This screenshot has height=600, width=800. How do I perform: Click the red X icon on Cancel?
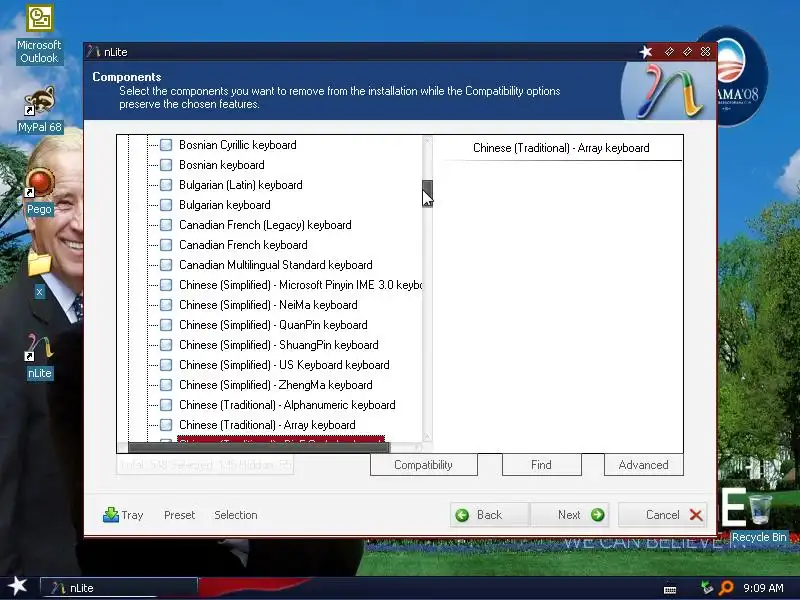(696, 515)
